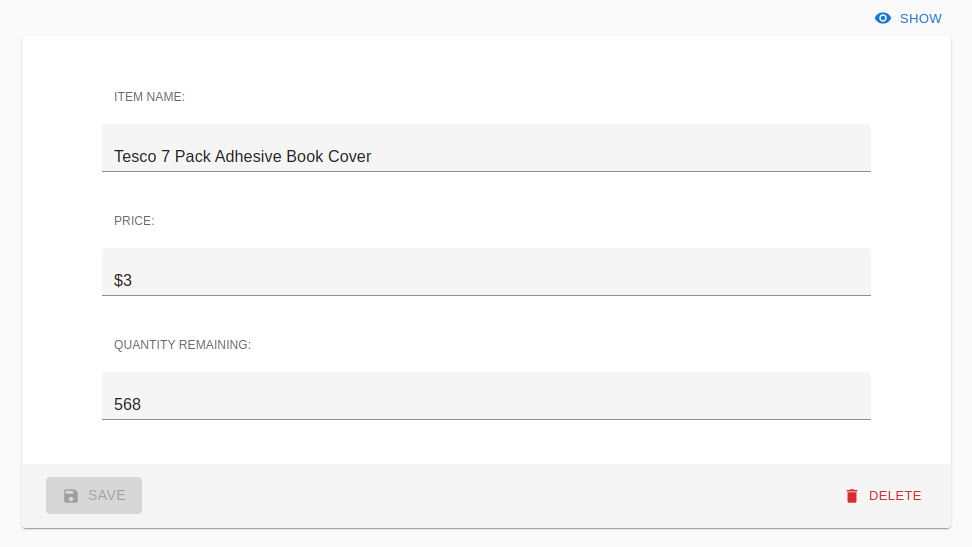The width and height of the screenshot is (972, 547).
Task: Place cursor on the 568 quantity value
Action: point(127,404)
